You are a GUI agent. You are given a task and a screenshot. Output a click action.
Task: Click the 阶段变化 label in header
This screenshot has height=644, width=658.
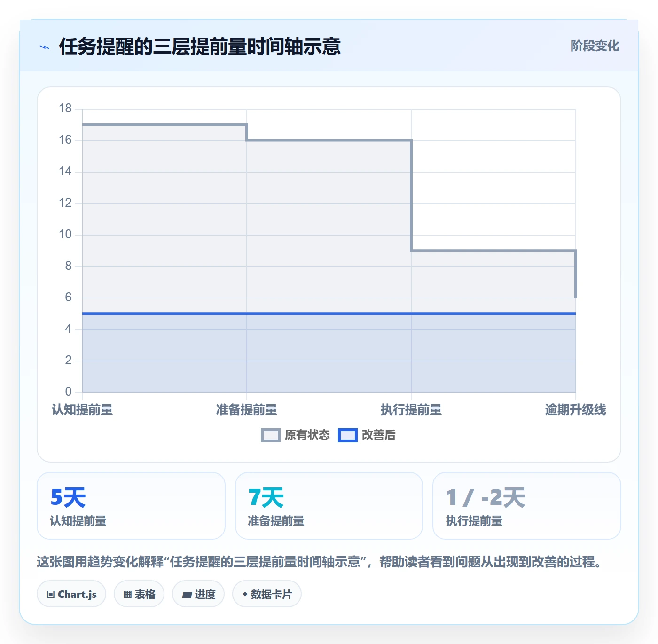pyautogui.click(x=595, y=46)
